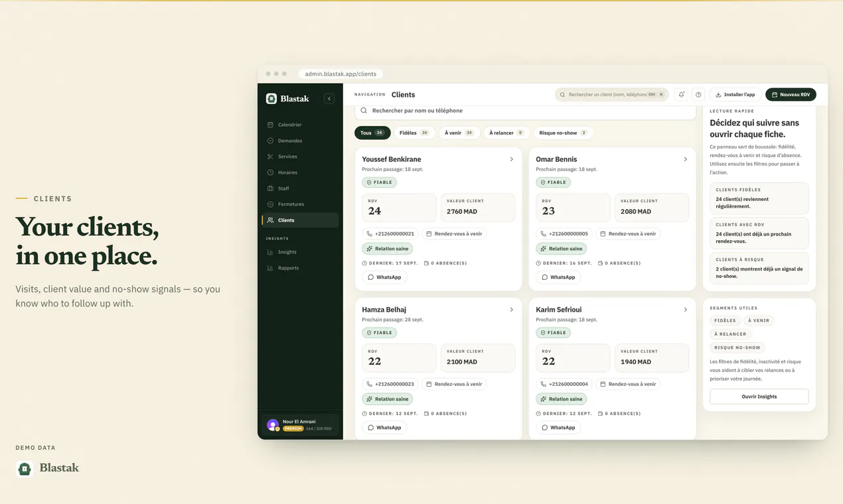Select the Risque no-show segment chip

pyautogui.click(x=737, y=347)
